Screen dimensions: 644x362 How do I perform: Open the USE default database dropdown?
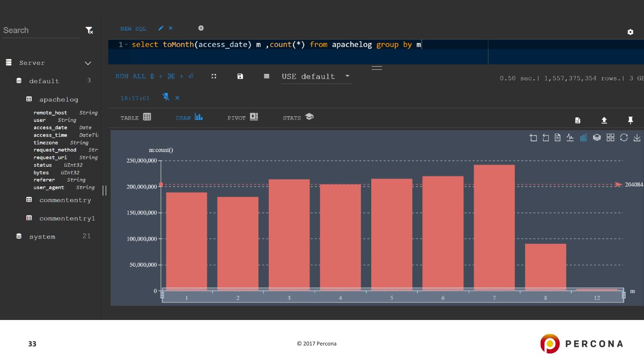coord(316,76)
